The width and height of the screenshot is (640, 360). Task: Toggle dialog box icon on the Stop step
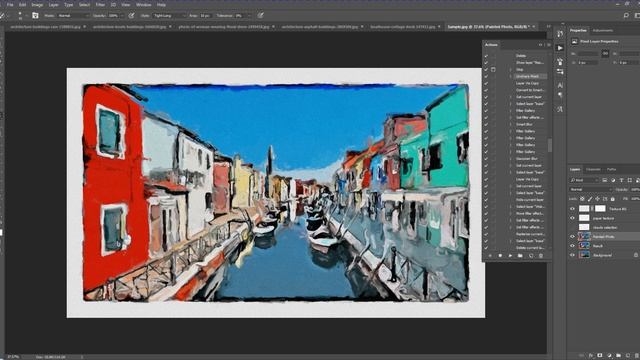pos(493,69)
